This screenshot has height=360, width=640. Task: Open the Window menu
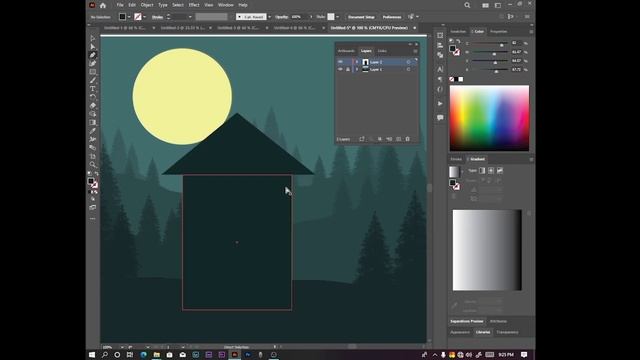pos(226,5)
